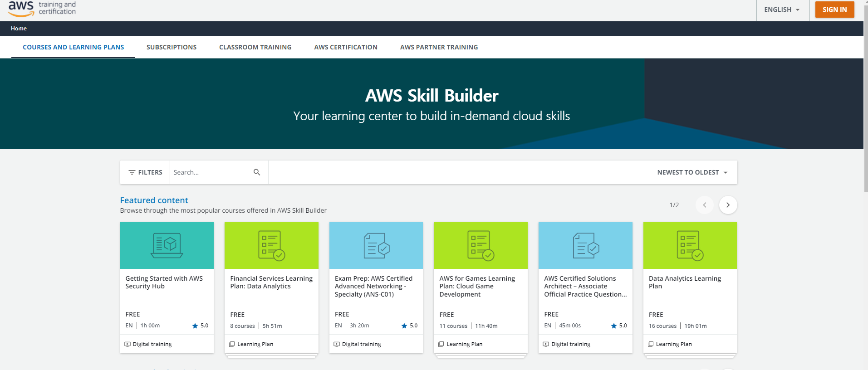Click '1h 00m' duration on Security Hub card
Screen dimensions: 868x370
[150, 326]
